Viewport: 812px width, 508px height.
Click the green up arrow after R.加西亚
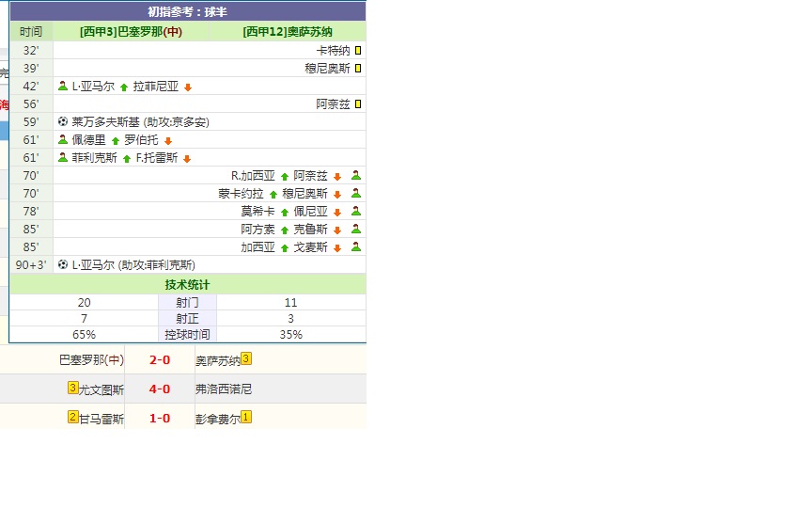tap(285, 177)
